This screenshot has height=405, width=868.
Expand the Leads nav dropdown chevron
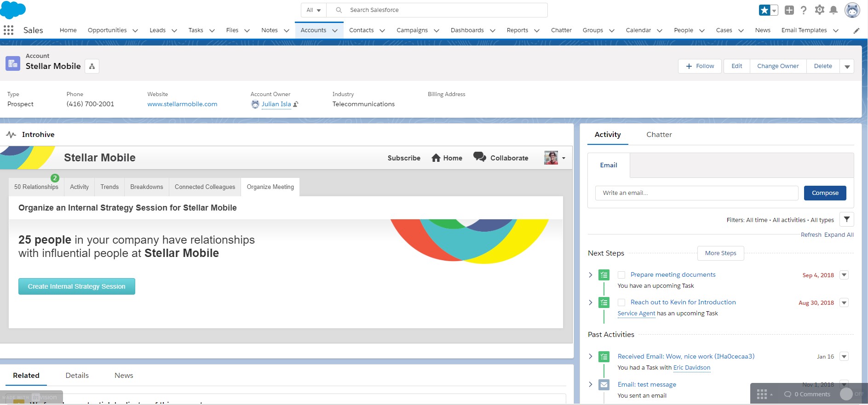pyautogui.click(x=174, y=31)
